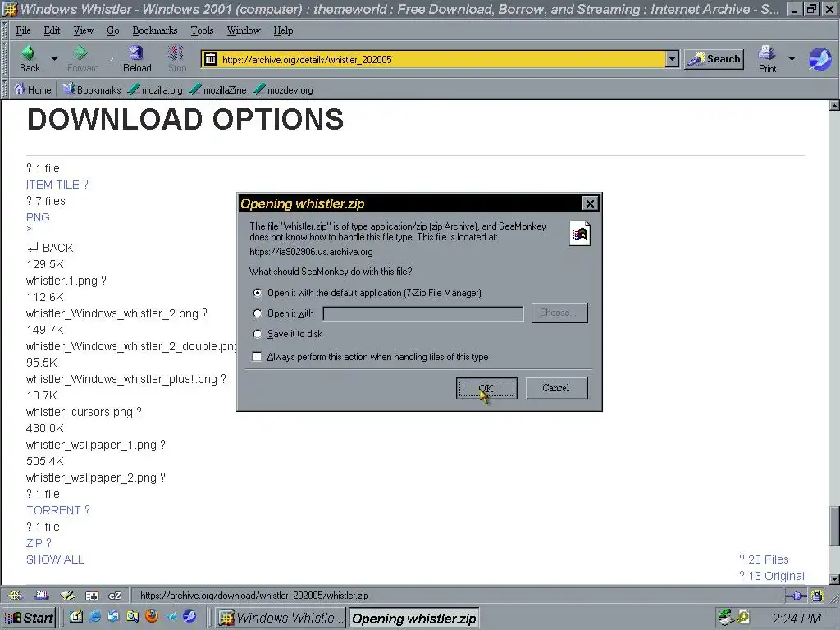The height and width of the screenshot is (630, 840).
Task: Open the Edit menu
Action: [52, 30]
